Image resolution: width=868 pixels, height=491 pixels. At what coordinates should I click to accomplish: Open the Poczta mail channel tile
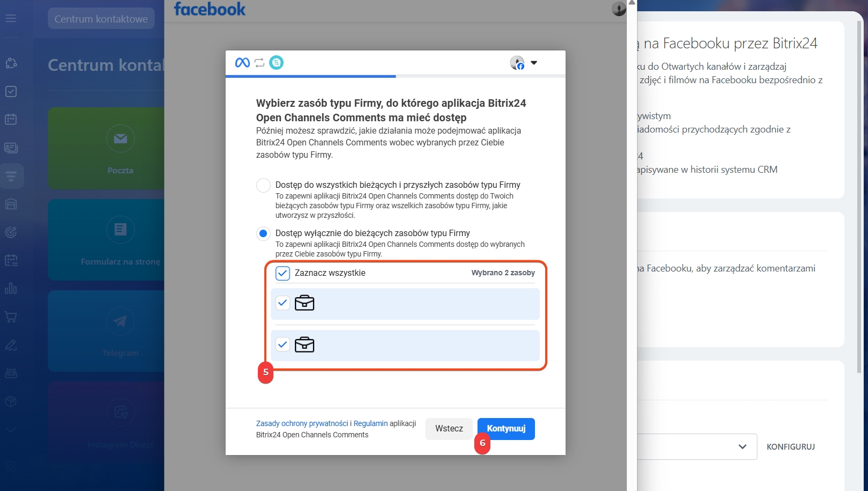point(106,148)
